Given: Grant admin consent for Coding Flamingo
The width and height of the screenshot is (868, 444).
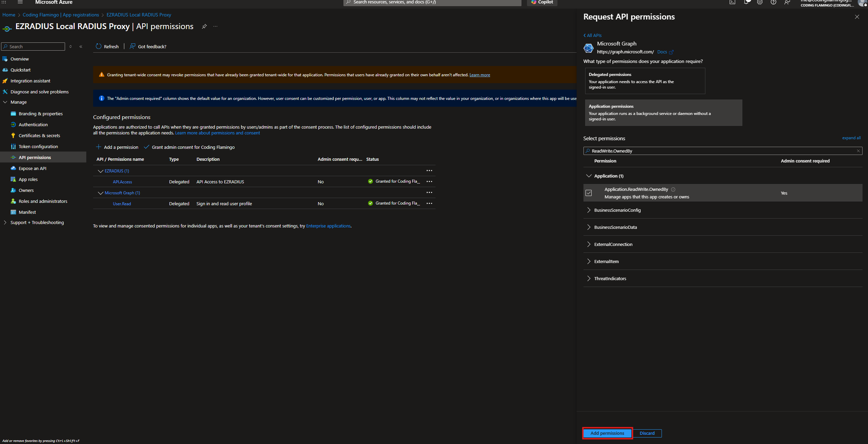Looking at the screenshot, I should [189, 147].
